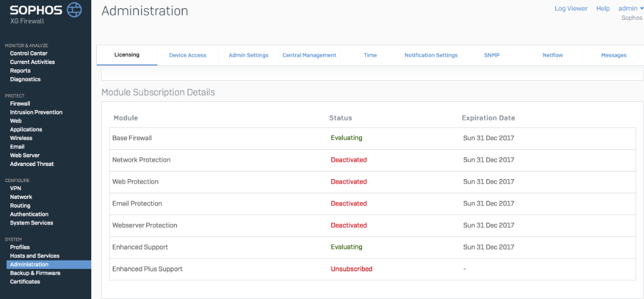
Task: Open Control Center in the sidebar
Action: (29, 53)
